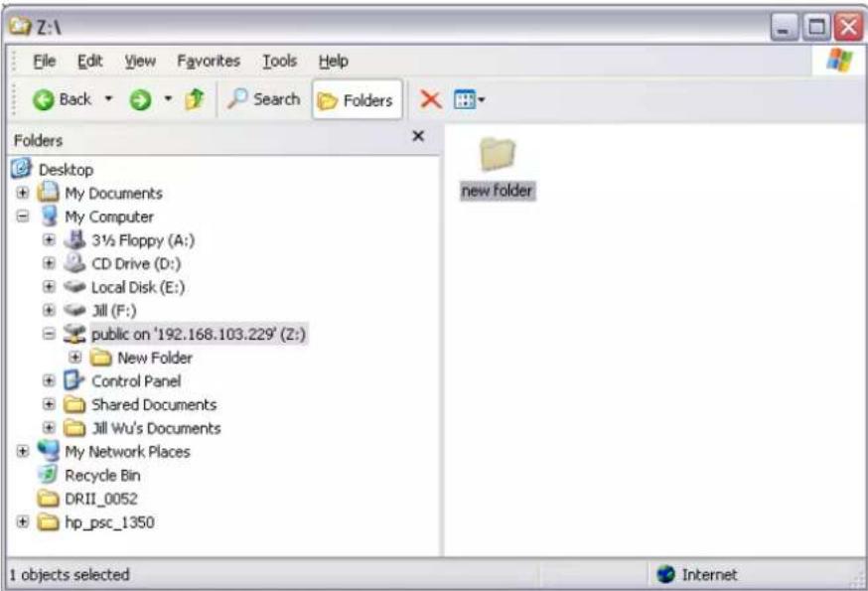Viewport: 868px width, 591px height.
Task: Collapse the My Computer node
Action: pos(22,217)
